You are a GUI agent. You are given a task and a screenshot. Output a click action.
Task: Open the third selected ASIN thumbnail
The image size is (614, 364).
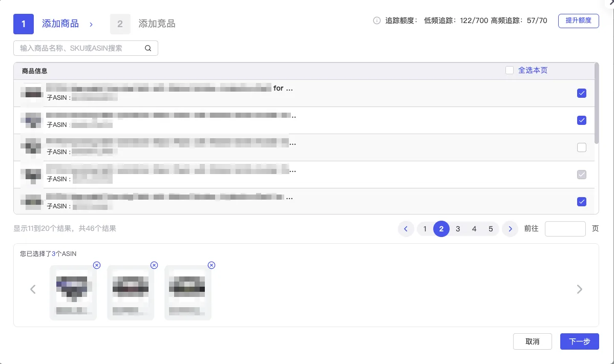point(188,293)
